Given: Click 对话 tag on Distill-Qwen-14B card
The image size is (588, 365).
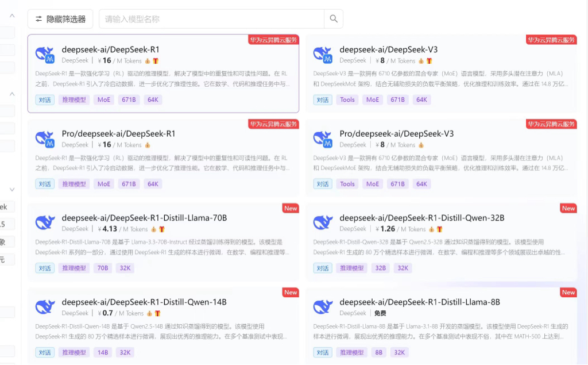Looking at the screenshot, I should pos(45,352).
